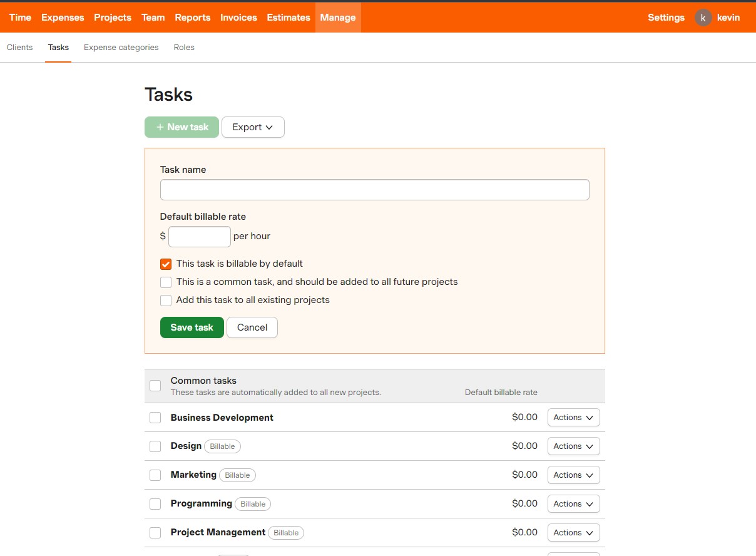Check 'This task is billable by default' box
This screenshot has height=556, width=756.
pyautogui.click(x=166, y=264)
